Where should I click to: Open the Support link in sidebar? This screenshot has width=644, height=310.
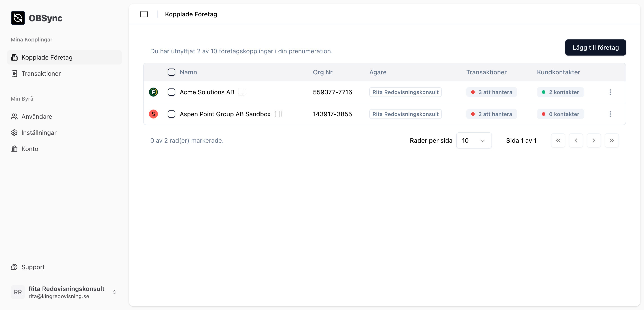(33, 267)
